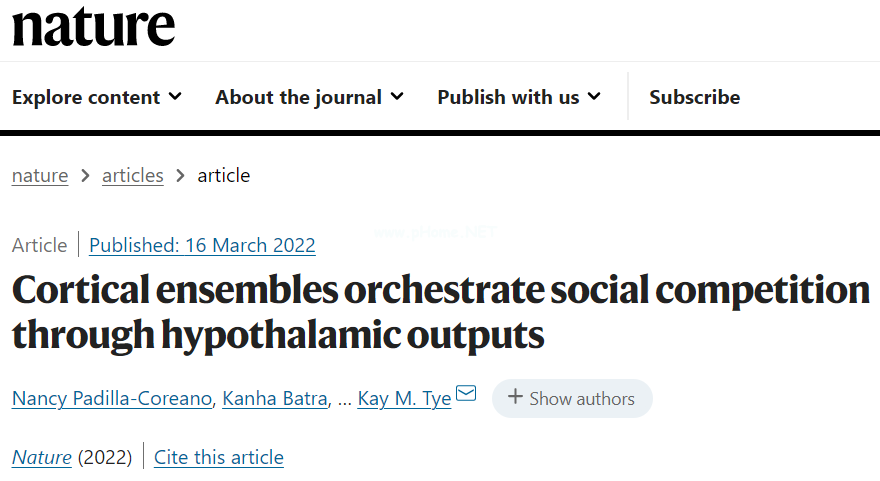Click the Show authors button
The width and height of the screenshot is (880, 481).
572,398
